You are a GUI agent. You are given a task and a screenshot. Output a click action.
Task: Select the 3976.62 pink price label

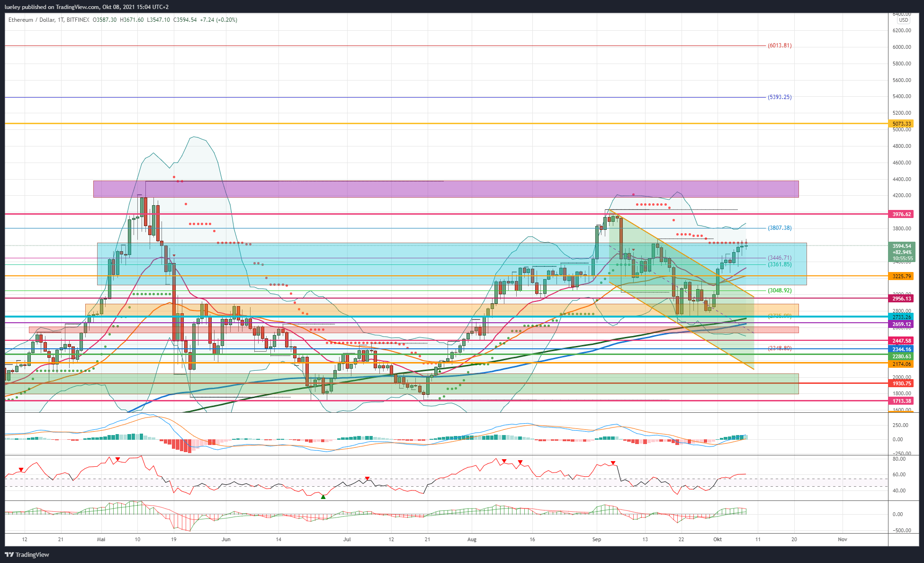point(902,214)
